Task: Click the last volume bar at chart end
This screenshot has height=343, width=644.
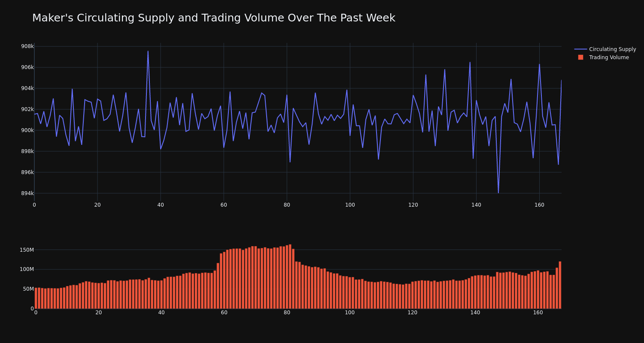Action: coord(560,285)
